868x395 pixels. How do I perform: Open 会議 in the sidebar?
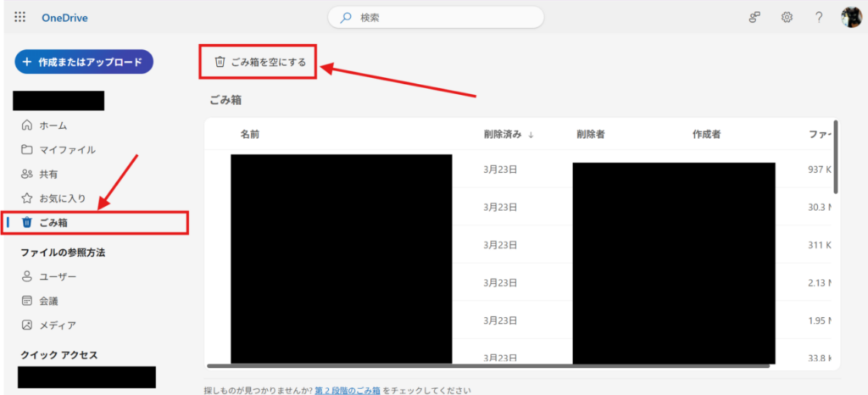48,301
